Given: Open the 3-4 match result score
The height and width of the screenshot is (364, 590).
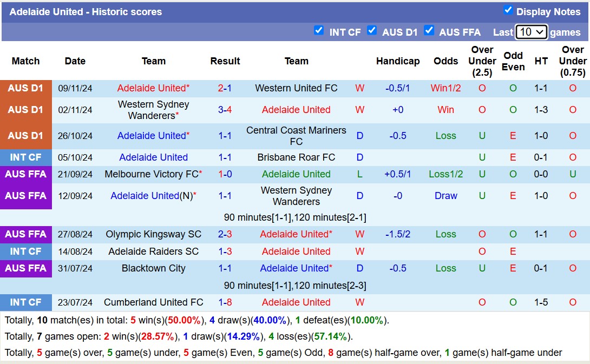Looking at the screenshot, I should pyautogui.click(x=225, y=110).
